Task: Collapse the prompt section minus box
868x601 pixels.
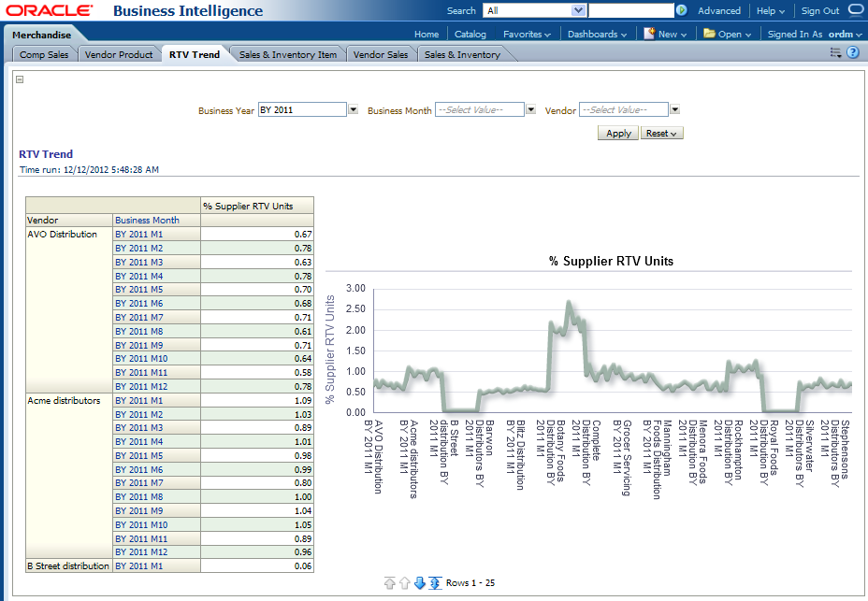Action: click(20, 80)
